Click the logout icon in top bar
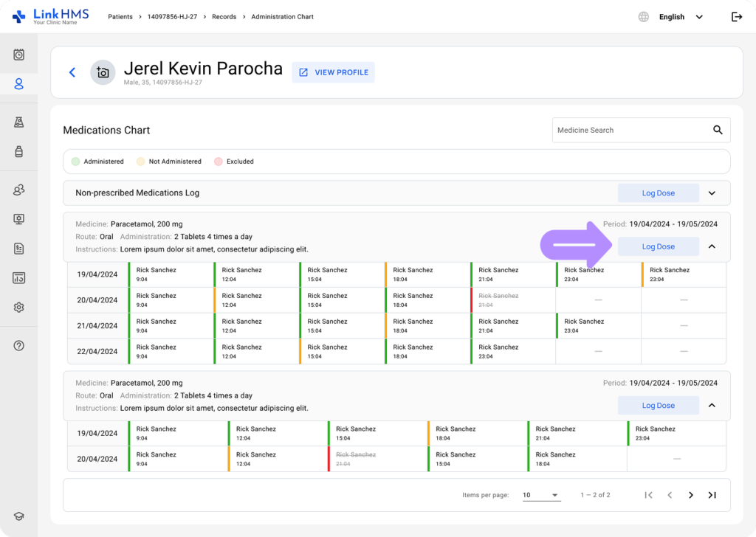 click(736, 17)
